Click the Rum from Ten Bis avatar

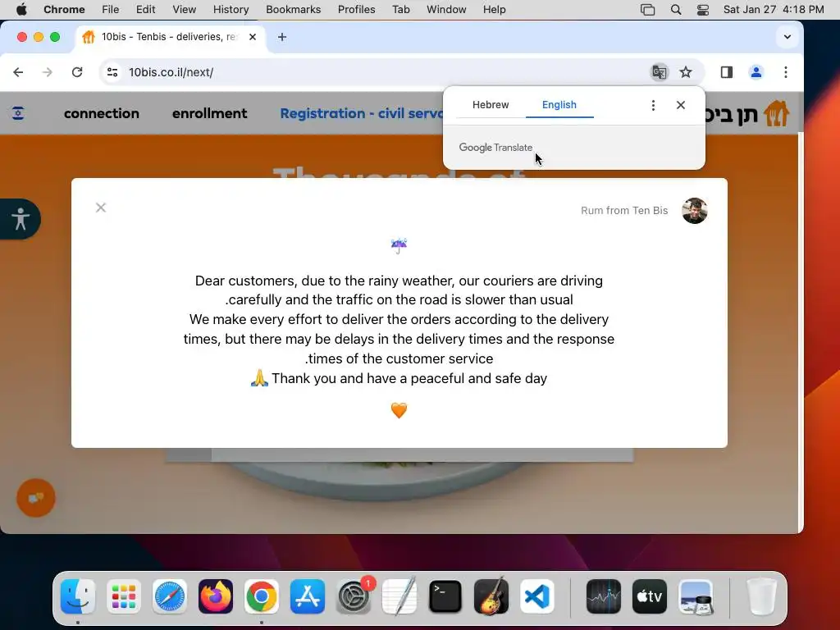coord(694,211)
